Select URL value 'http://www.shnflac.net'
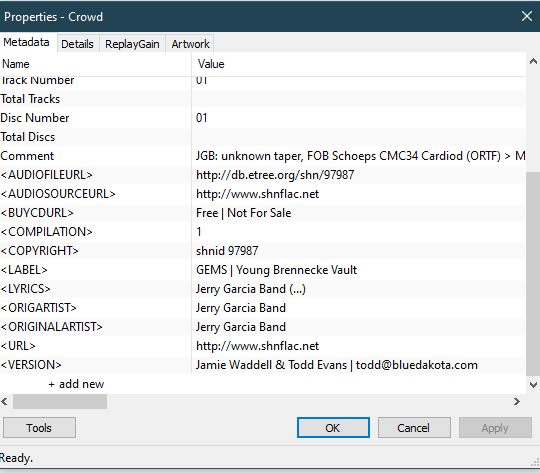 pyautogui.click(x=257, y=346)
